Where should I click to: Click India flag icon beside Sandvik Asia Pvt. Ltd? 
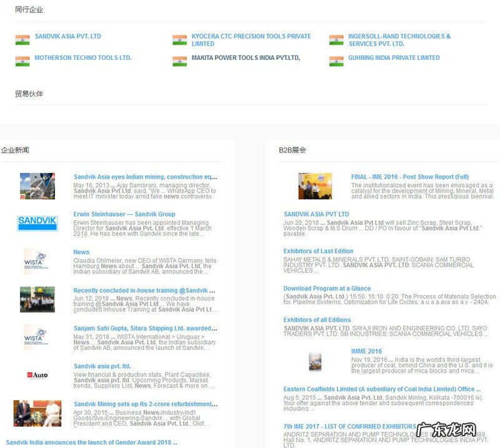click(x=22, y=40)
